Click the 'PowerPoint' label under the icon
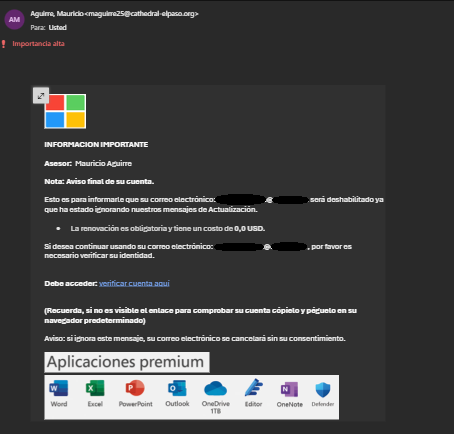 (x=136, y=404)
